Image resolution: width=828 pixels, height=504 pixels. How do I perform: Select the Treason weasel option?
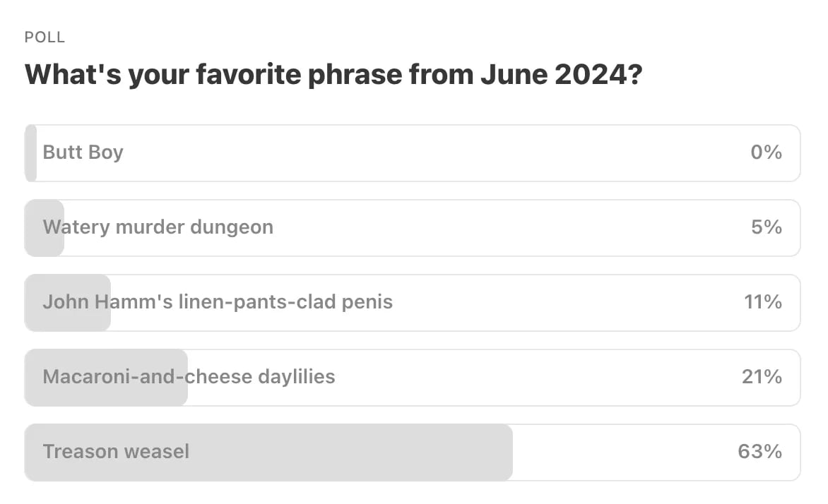[413, 452]
